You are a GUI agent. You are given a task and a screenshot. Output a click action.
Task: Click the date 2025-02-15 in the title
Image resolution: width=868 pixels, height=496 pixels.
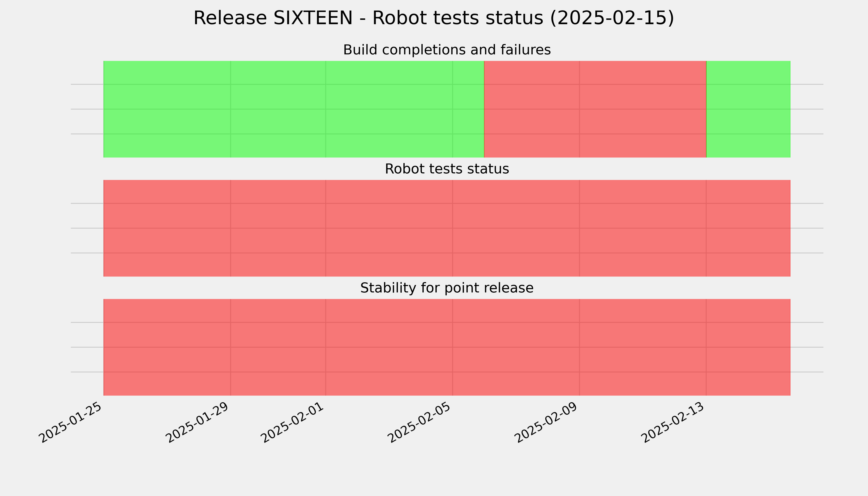[x=612, y=18]
